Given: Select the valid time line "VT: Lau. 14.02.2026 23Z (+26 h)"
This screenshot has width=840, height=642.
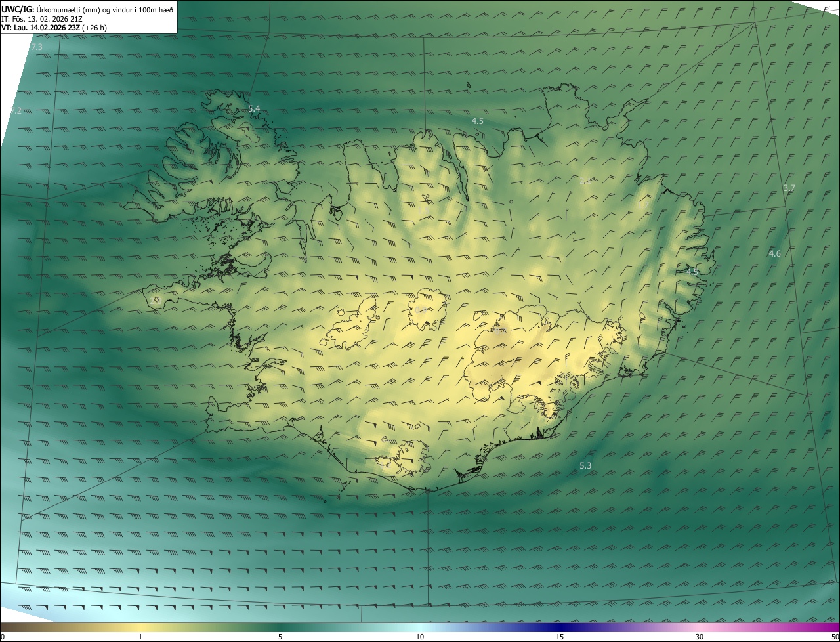Looking at the screenshot, I should (x=54, y=28).
